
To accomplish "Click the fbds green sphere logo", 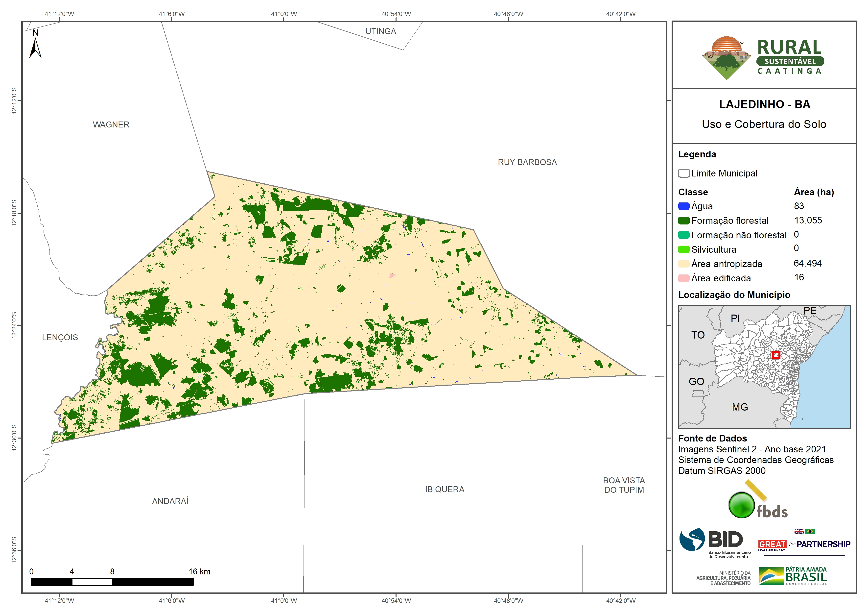I will (x=742, y=505).
